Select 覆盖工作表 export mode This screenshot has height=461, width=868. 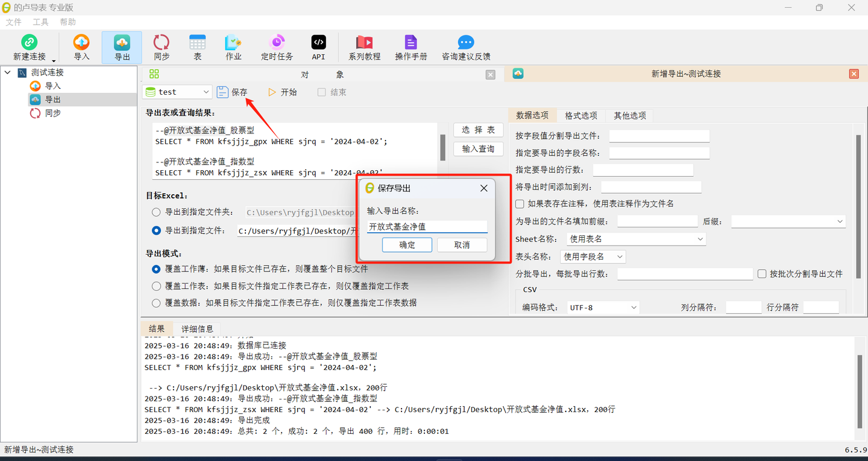point(157,286)
